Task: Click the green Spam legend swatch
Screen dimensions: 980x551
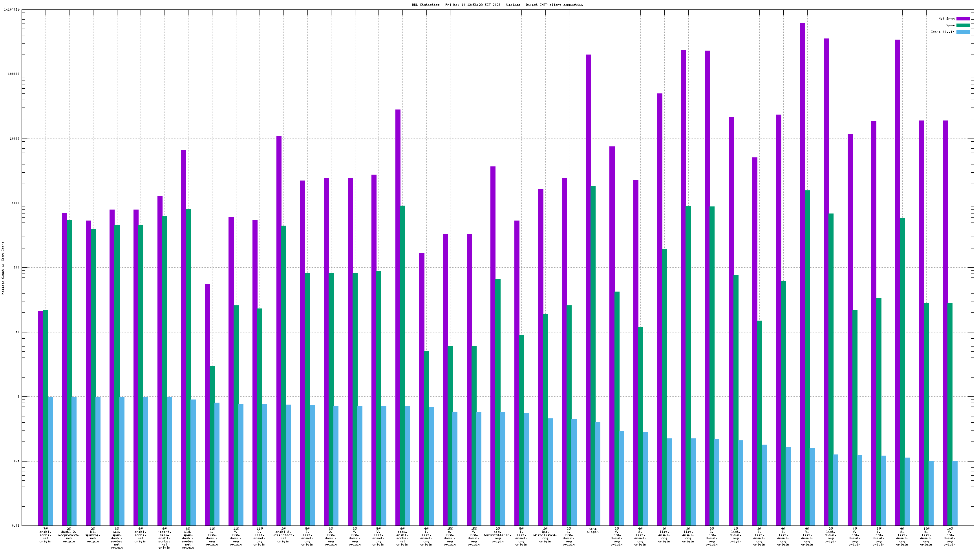Action: pyautogui.click(x=963, y=25)
